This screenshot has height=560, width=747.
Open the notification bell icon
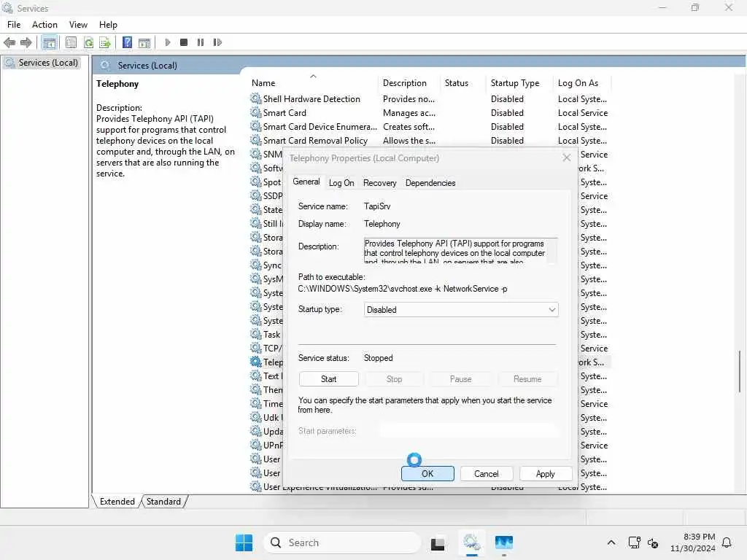click(727, 542)
